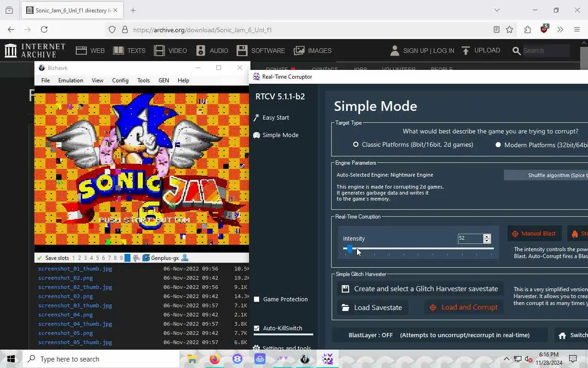
Task: Click the Genplus-gx core icon in the BizHawk status bar
Action: point(146,258)
